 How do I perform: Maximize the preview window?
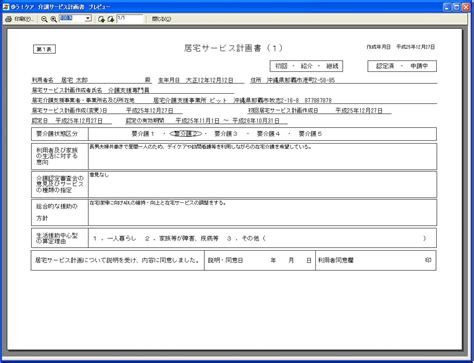(x=457, y=7)
